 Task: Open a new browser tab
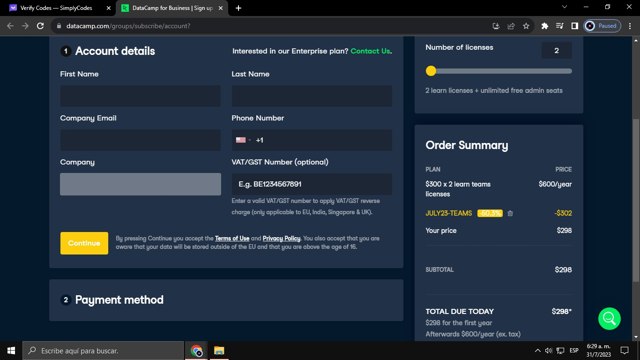[238, 8]
